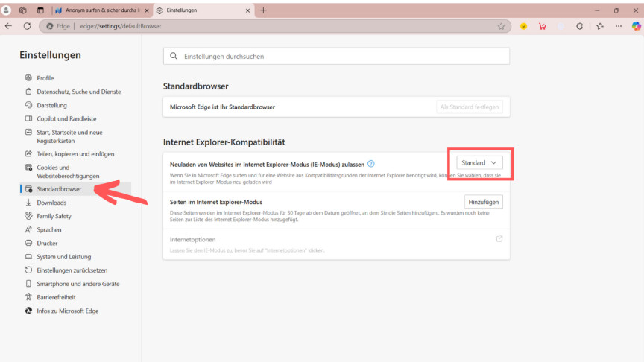Expand the Standard IE mode dropdown

(x=479, y=162)
